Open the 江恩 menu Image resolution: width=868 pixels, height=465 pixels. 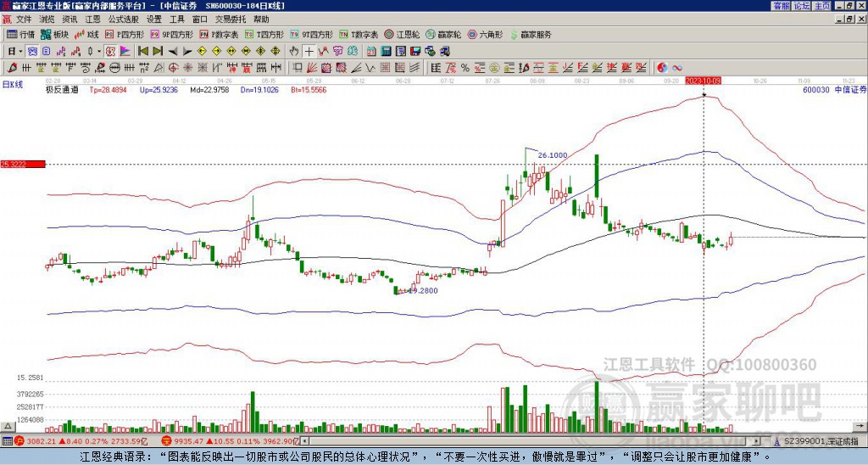point(92,20)
